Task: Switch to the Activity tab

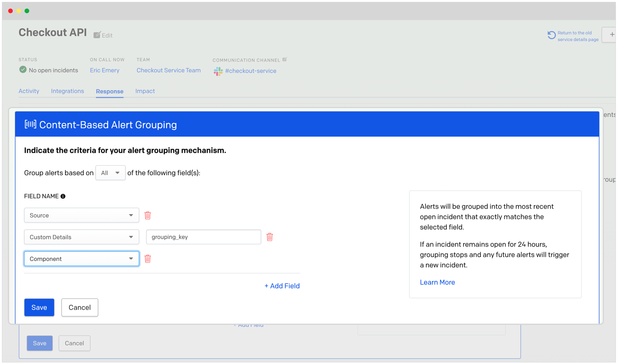Action: coord(29,91)
